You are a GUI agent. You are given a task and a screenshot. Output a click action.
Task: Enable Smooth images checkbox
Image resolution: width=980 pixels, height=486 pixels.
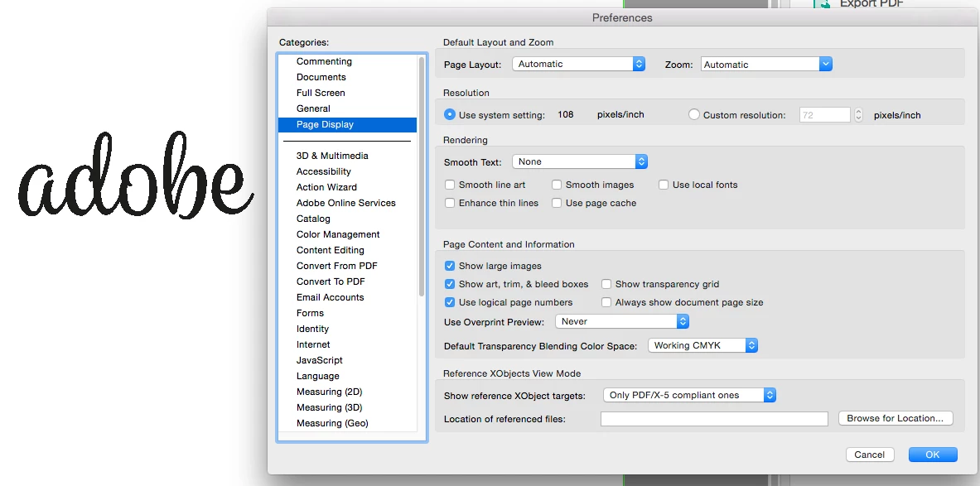coord(556,185)
